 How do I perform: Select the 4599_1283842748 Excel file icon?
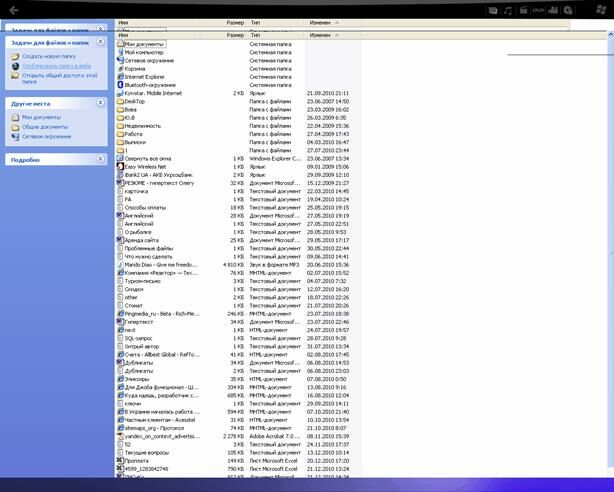click(x=120, y=469)
